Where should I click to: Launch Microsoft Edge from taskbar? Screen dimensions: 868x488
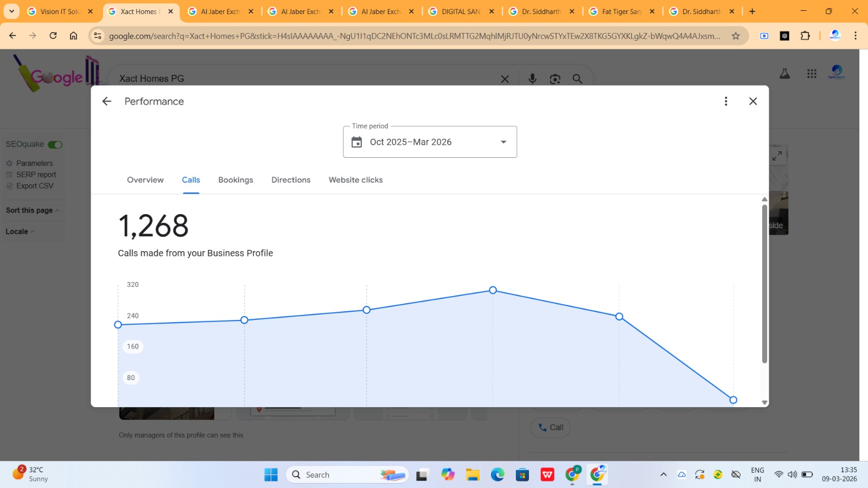point(497,475)
